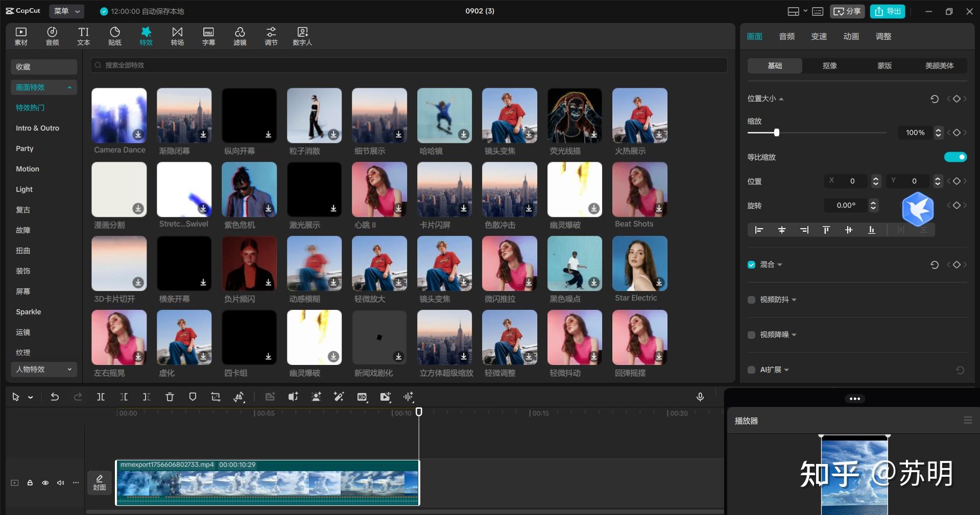Image resolution: width=980 pixels, height=515 pixels.
Task: Click the delete clip trash icon
Action: tap(170, 397)
